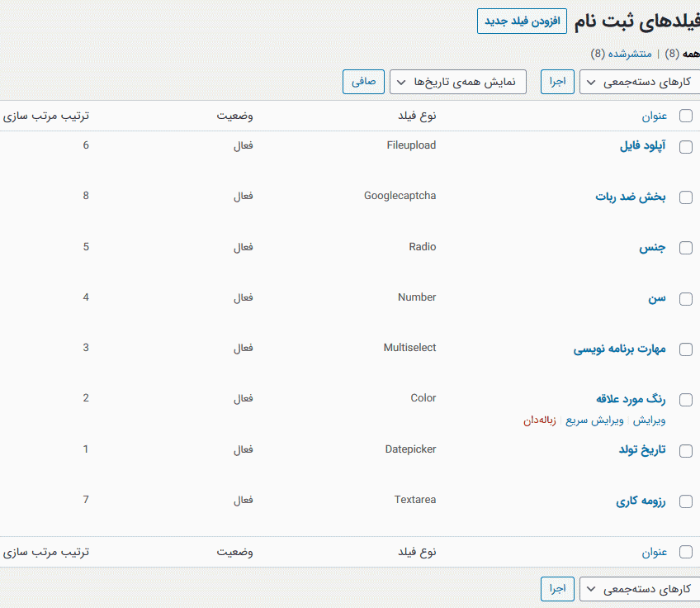Sort by عنوان column in header
700x608 pixels.
(x=655, y=116)
